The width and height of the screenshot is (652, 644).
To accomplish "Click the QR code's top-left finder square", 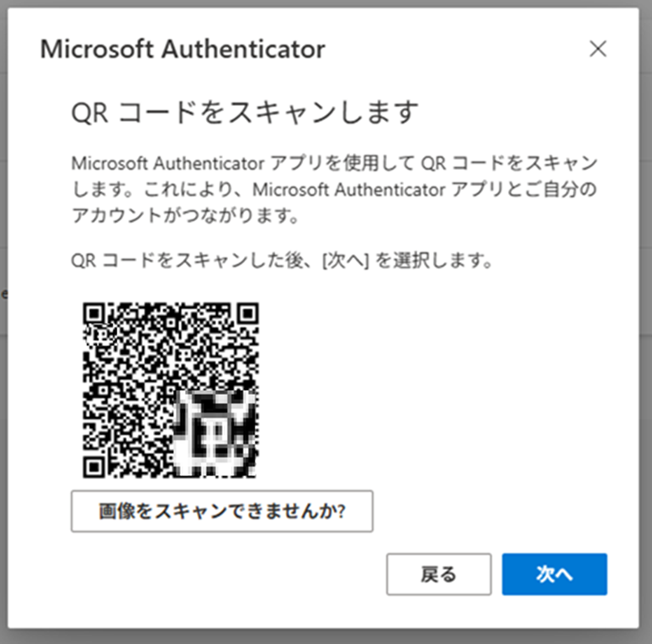I will coord(95,314).
